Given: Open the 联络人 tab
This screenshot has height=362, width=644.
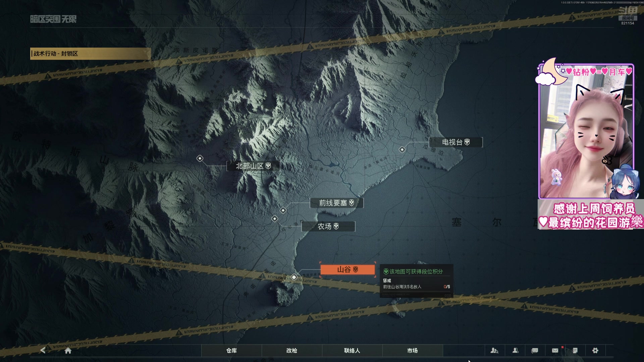Looking at the screenshot, I should pos(352,351).
